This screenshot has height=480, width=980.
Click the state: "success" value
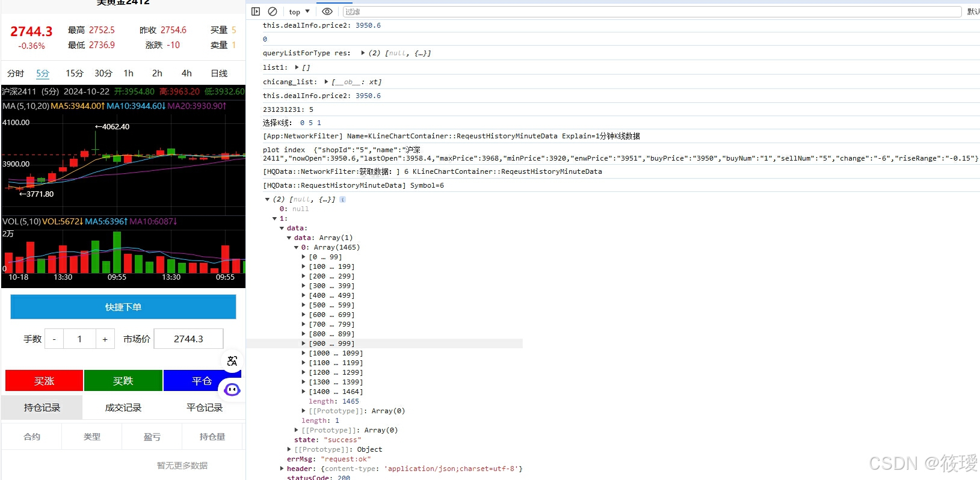[x=342, y=440]
